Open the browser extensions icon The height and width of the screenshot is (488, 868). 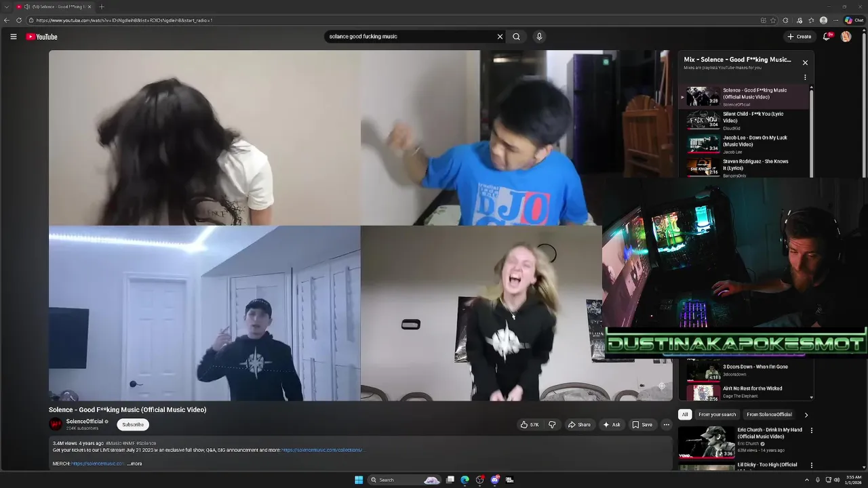pyautogui.click(x=786, y=20)
